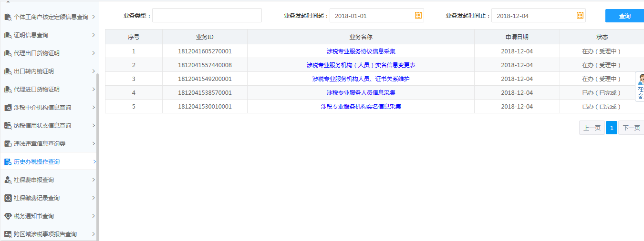Open calendar for 业务发起时间止 date
Image resolution: width=644 pixels, height=241 pixels.
[x=580, y=15]
